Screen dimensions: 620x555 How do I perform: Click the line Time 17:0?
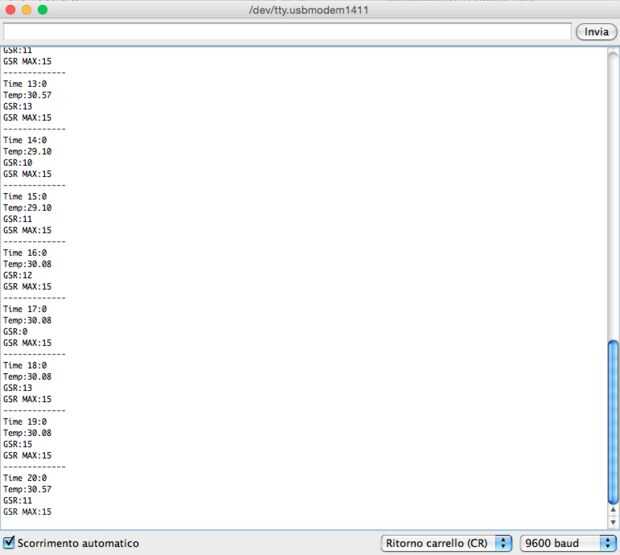(x=25, y=309)
